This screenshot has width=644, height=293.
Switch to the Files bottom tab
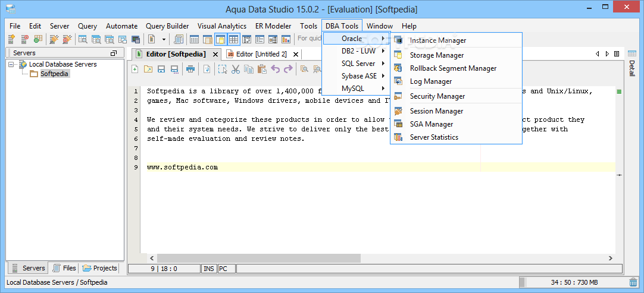[x=64, y=268]
